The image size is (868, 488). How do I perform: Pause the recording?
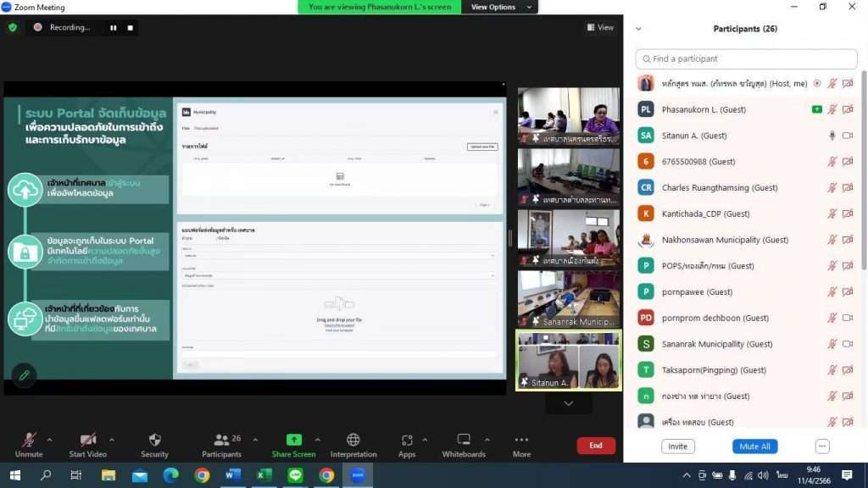coord(113,27)
